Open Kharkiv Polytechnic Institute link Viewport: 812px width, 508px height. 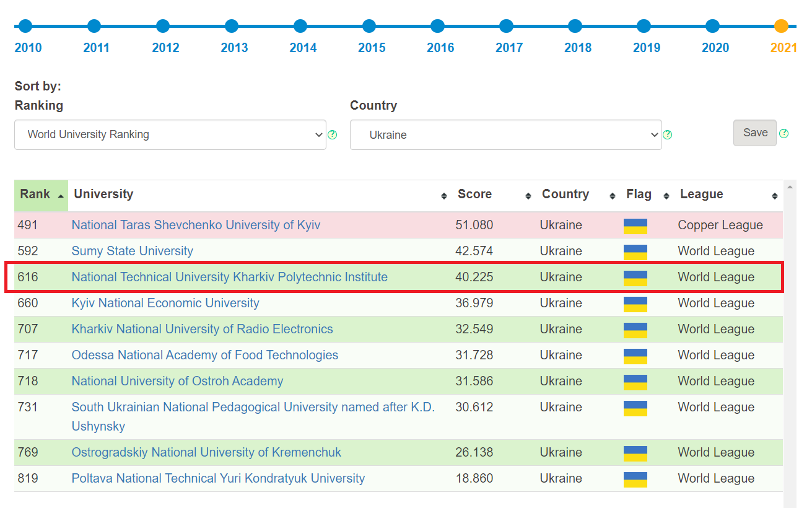230,277
